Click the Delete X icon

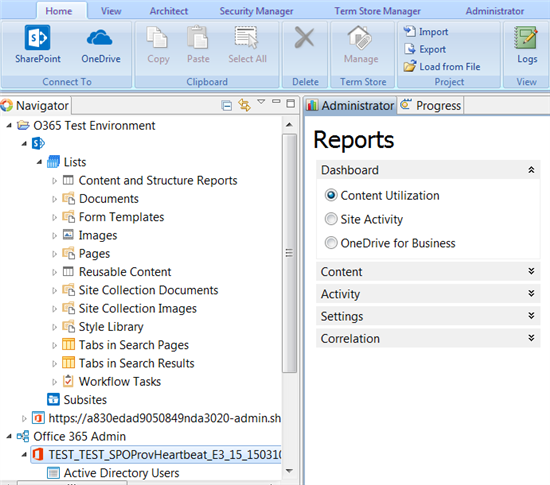click(x=304, y=37)
